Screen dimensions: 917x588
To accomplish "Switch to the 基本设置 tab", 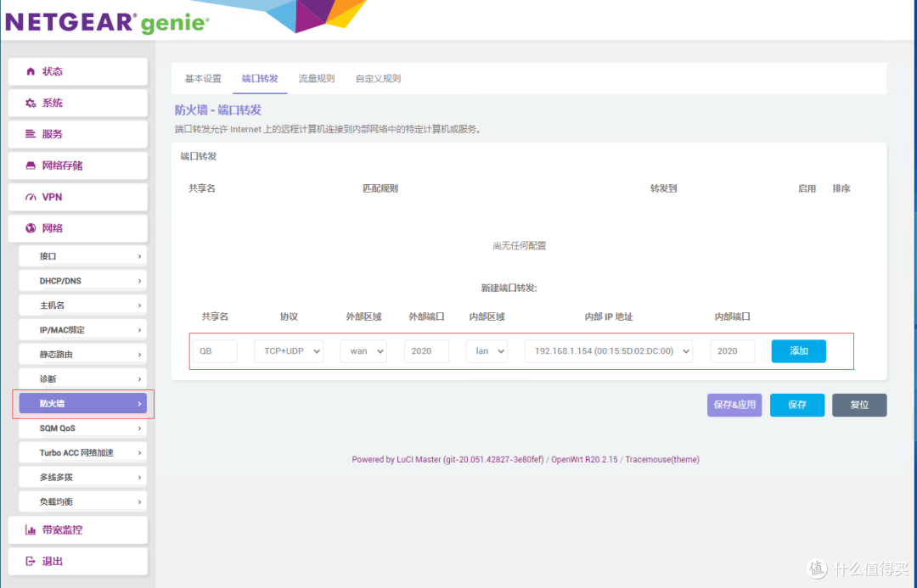I will tap(202, 77).
